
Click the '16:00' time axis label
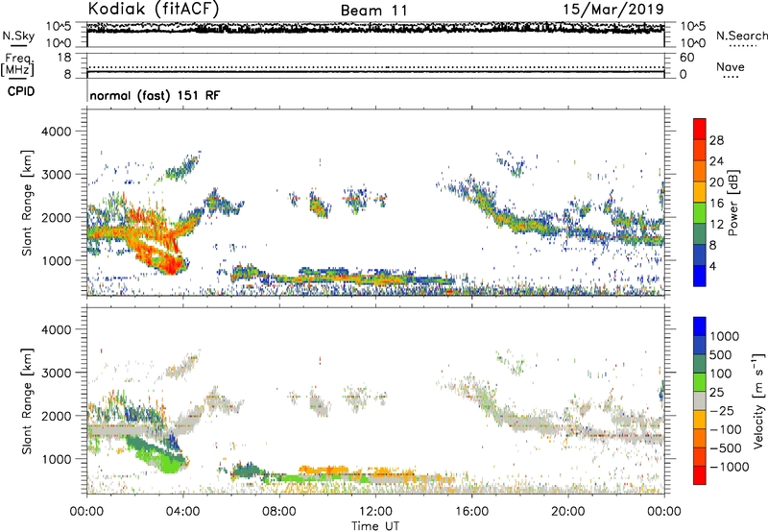click(x=471, y=512)
